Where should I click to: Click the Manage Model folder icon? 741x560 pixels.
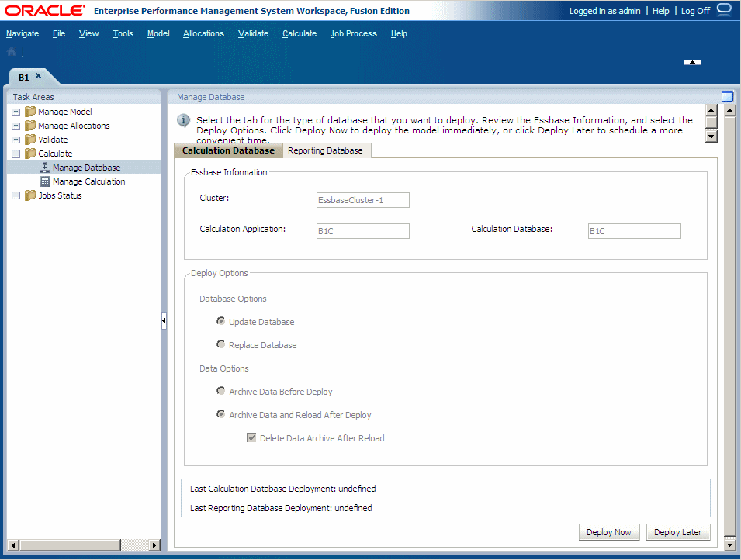pos(30,112)
